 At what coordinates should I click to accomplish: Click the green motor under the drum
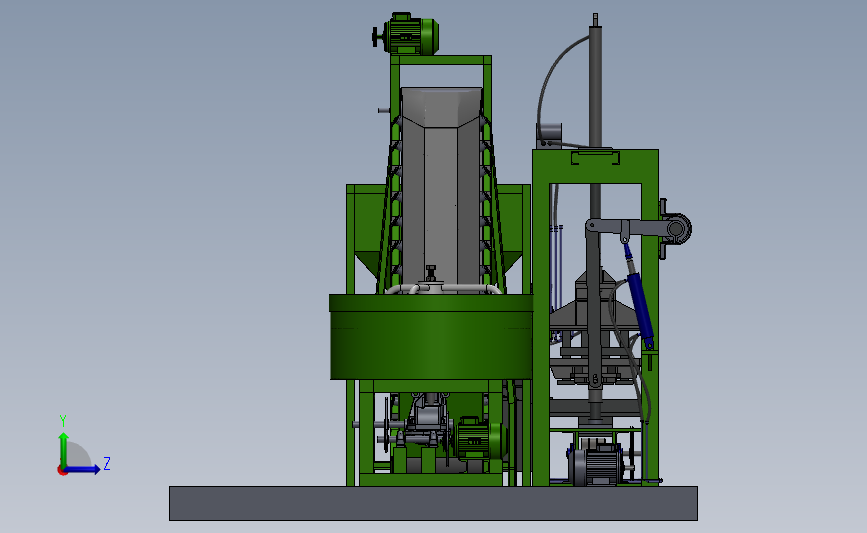(480, 438)
